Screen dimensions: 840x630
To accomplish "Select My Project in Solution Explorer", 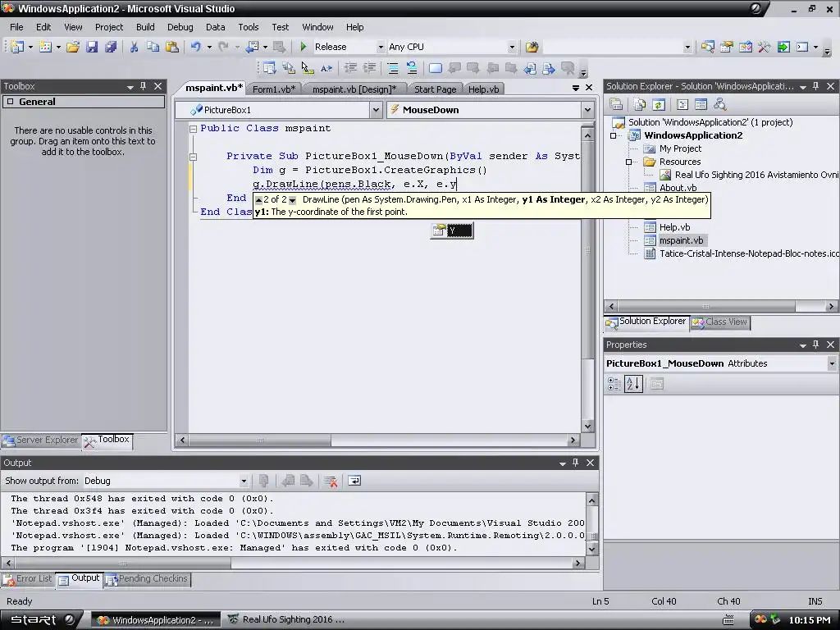I will click(680, 148).
